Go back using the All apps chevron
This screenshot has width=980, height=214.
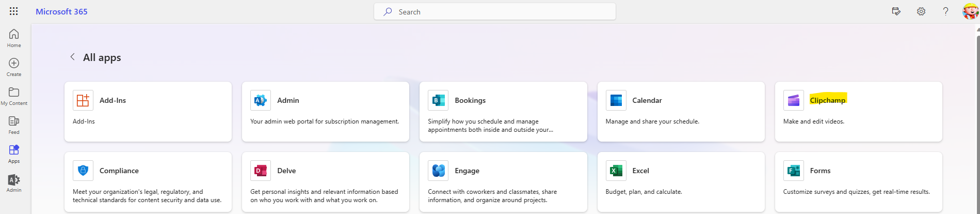tap(72, 57)
